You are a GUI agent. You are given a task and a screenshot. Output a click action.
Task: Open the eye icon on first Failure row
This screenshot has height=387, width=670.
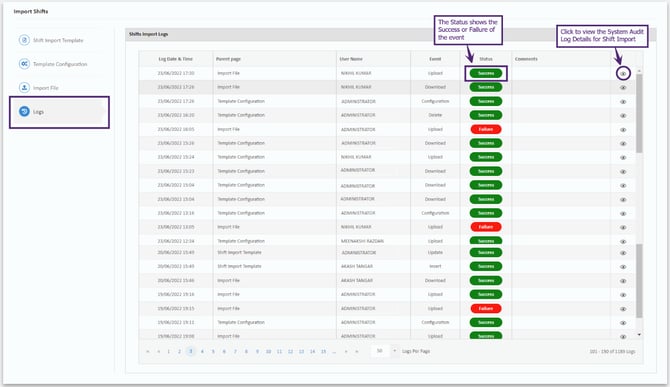(x=623, y=129)
